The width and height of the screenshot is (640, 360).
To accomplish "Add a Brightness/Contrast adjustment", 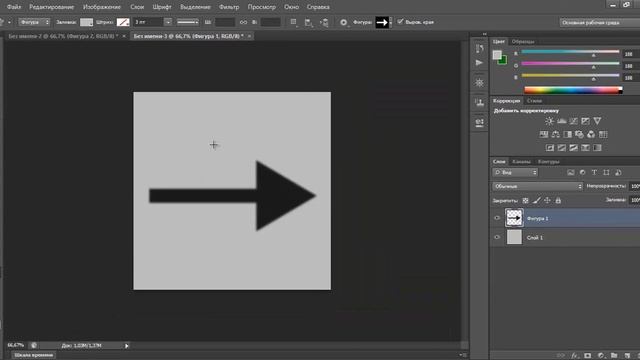I will (x=549, y=121).
